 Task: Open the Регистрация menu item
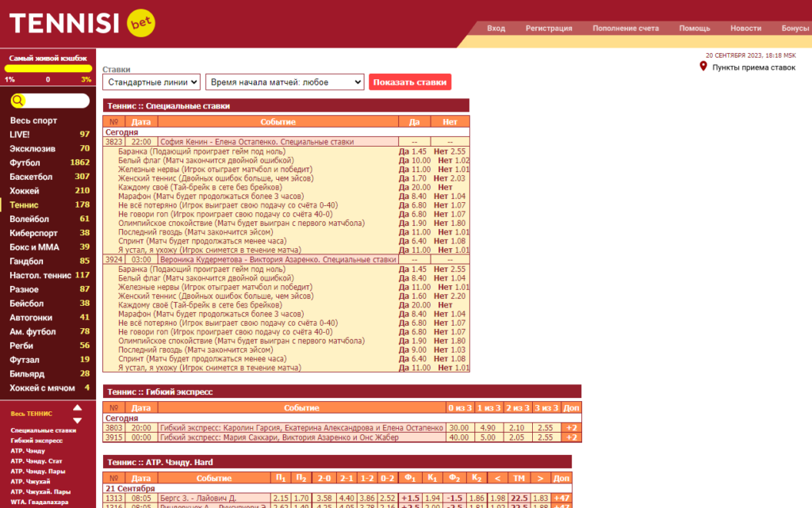coord(549,29)
